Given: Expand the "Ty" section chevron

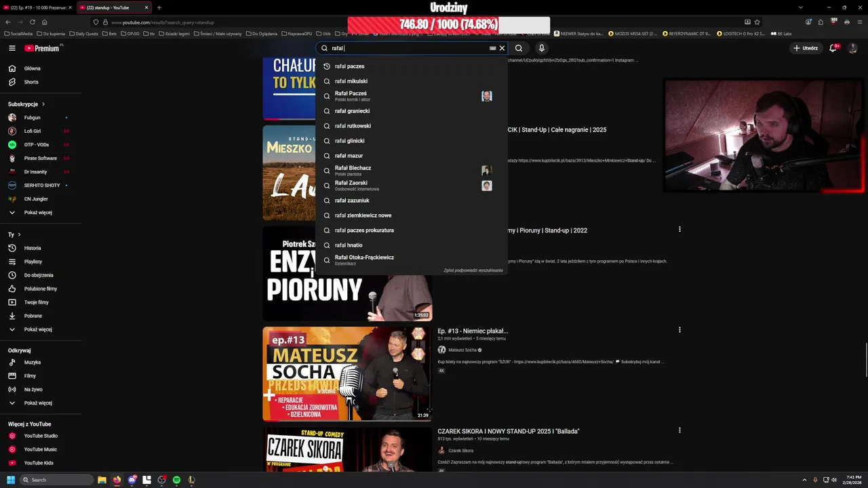Looking at the screenshot, I should [x=19, y=235].
